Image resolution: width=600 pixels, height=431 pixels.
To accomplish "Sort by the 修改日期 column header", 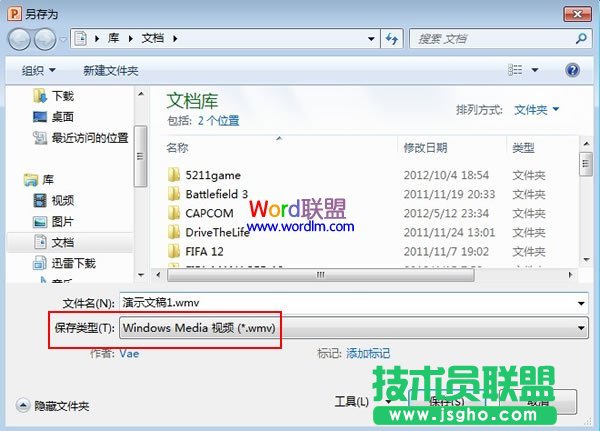I will coord(426,148).
